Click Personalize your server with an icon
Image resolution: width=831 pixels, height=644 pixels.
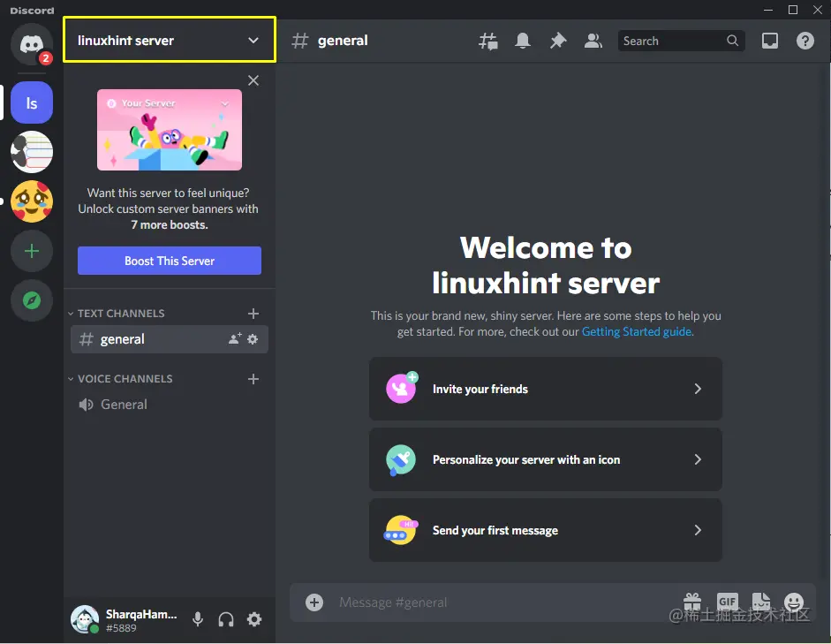(546, 459)
